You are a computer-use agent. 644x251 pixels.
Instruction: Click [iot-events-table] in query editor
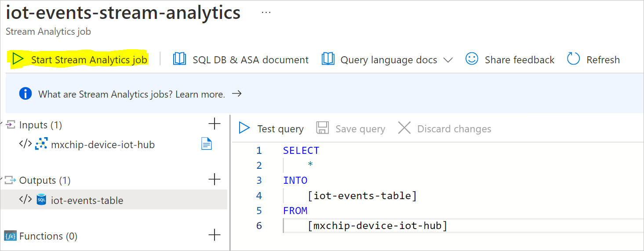pos(362,196)
